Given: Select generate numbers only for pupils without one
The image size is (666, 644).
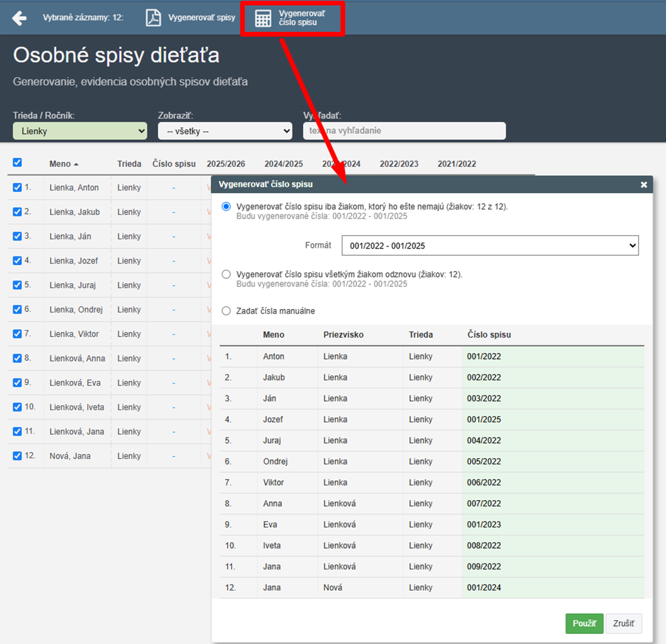Looking at the screenshot, I should (x=226, y=206).
